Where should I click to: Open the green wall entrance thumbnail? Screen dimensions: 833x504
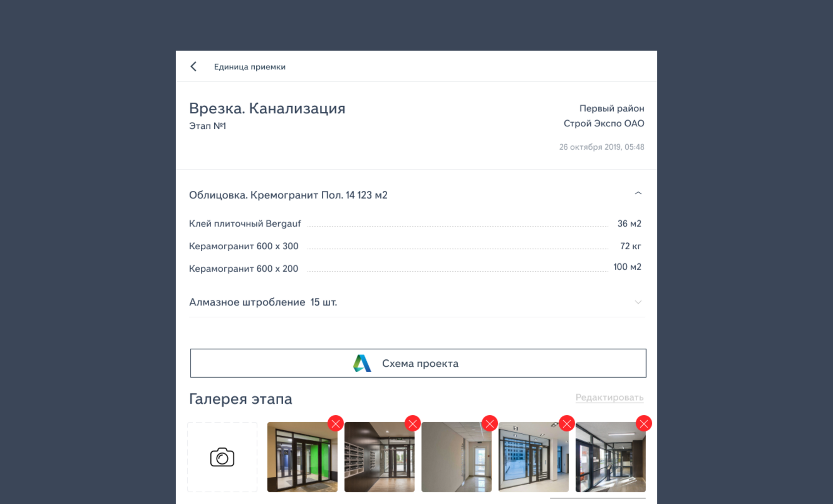pos(302,457)
